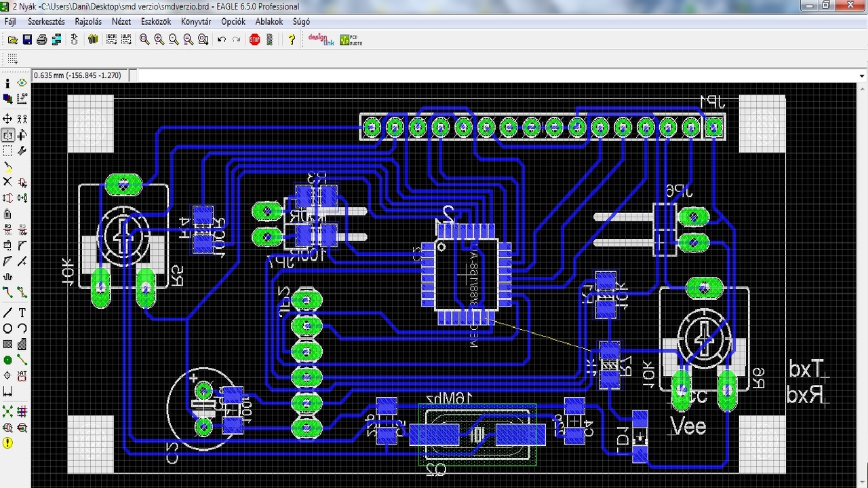Select the Replace tool

point(22,198)
